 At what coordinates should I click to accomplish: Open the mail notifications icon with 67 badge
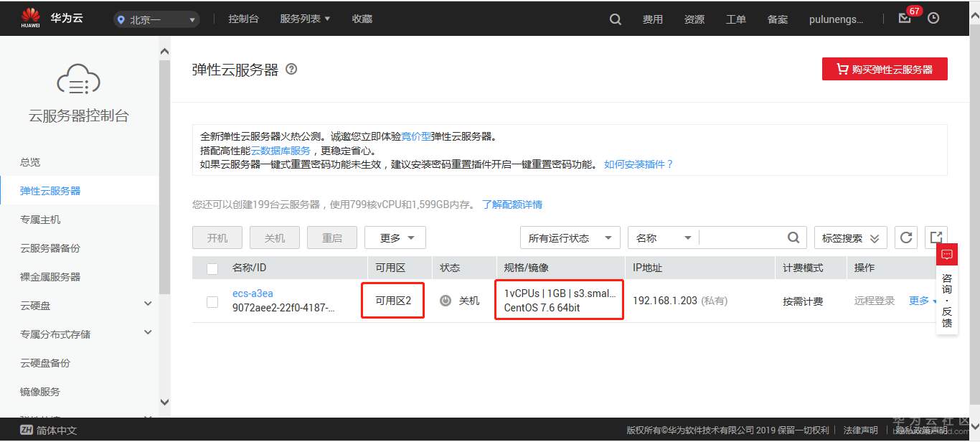point(905,19)
